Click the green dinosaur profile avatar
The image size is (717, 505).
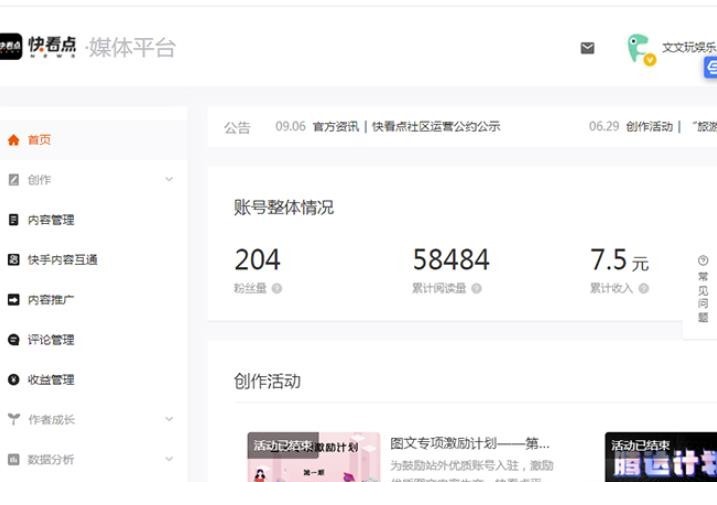pyautogui.click(x=640, y=48)
